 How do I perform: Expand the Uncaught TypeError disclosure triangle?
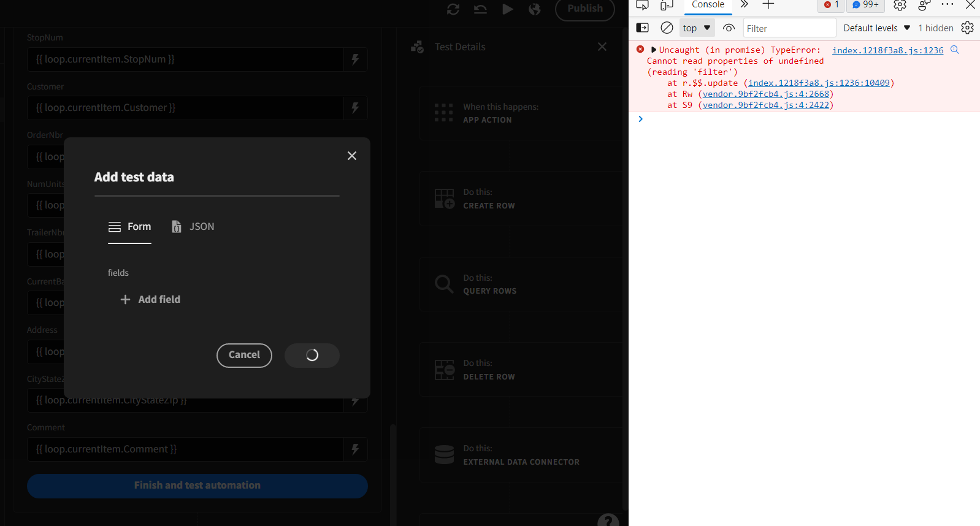[x=654, y=50]
